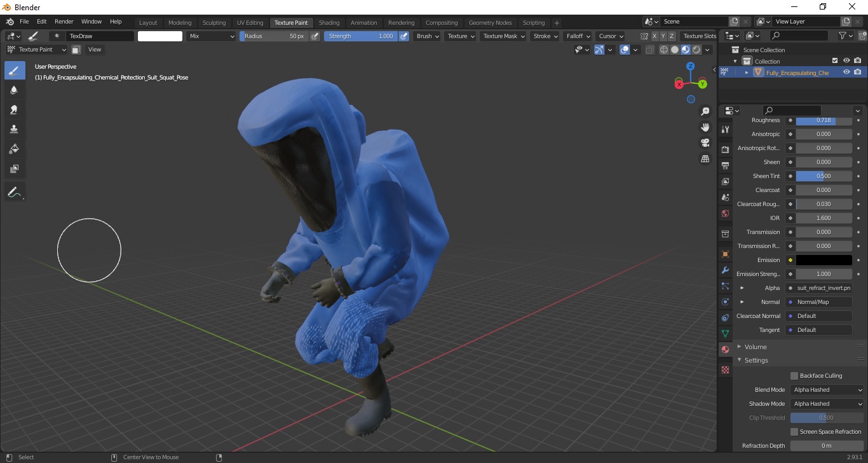Image resolution: width=868 pixels, height=463 pixels.
Task: Expand the Alpha input row
Action: click(x=742, y=288)
